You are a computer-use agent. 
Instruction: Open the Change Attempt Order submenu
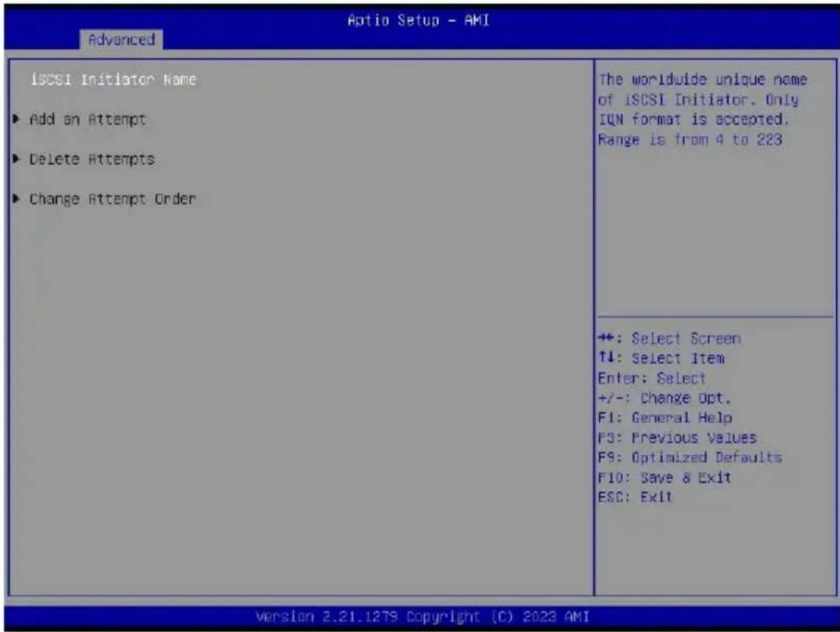pyautogui.click(x=112, y=199)
